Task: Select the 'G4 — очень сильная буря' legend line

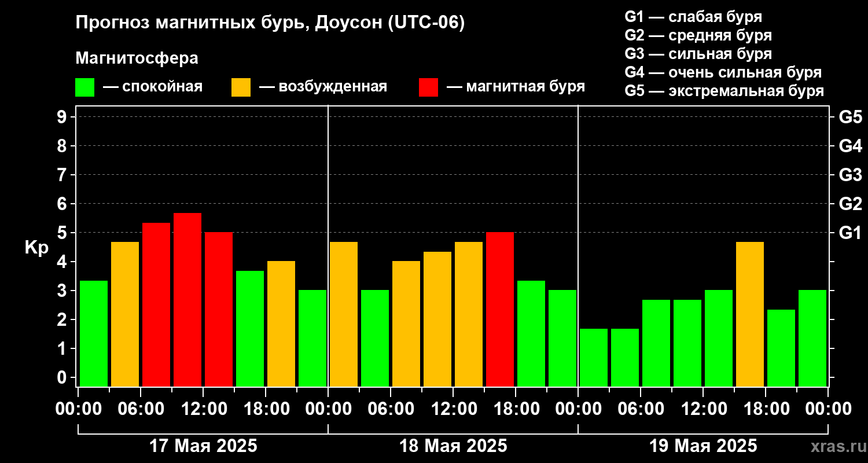Action: 723,72
